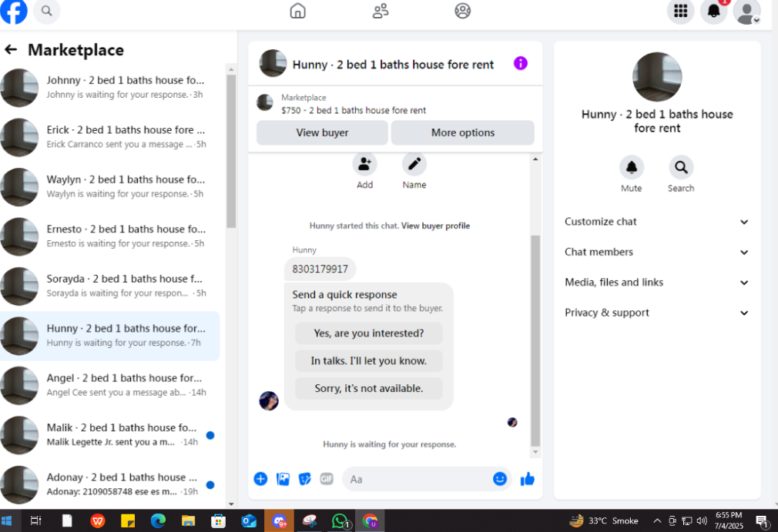Click chat scrollbar down arrow
The height and width of the screenshot is (532, 778).
535,452
